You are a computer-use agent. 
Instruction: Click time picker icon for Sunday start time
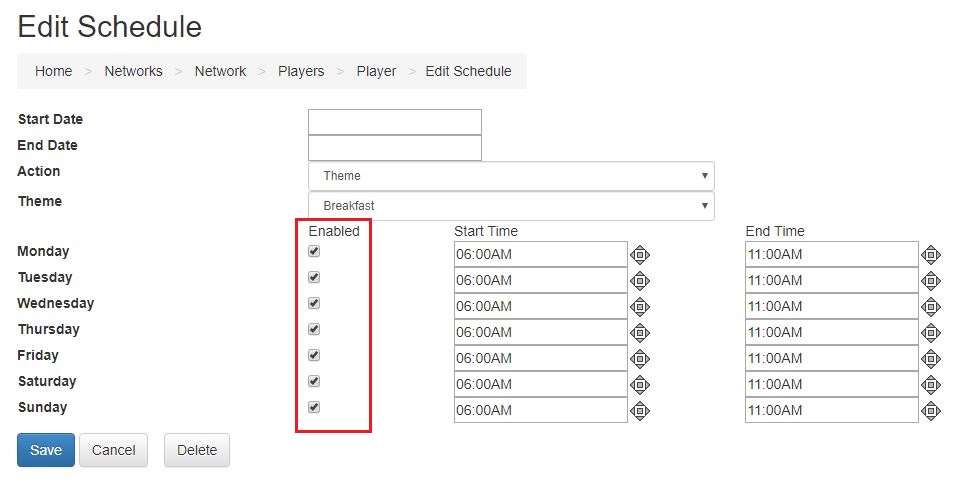pyautogui.click(x=639, y=411)
